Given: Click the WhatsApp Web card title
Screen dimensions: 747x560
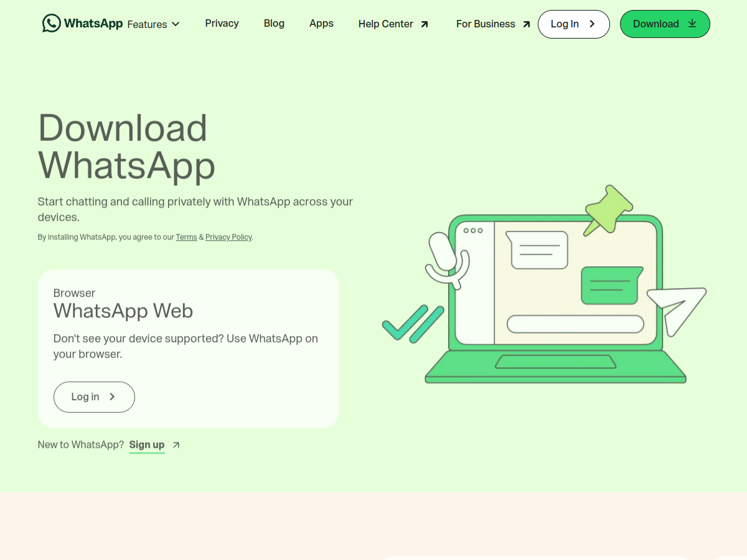Looking at the screenshot, I should (123, 310).
